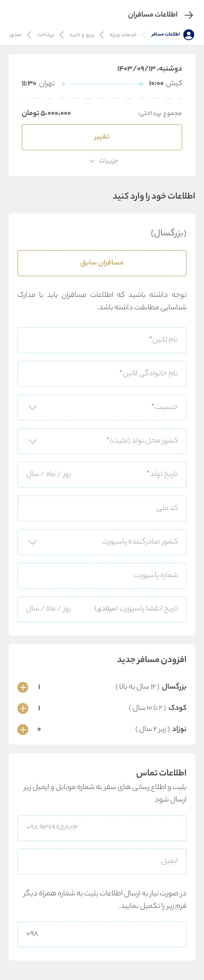Open the کشور محل تولد (ملیت) dropdown
Viewport: 204px width, 980px height.
(x=102, y=441)
